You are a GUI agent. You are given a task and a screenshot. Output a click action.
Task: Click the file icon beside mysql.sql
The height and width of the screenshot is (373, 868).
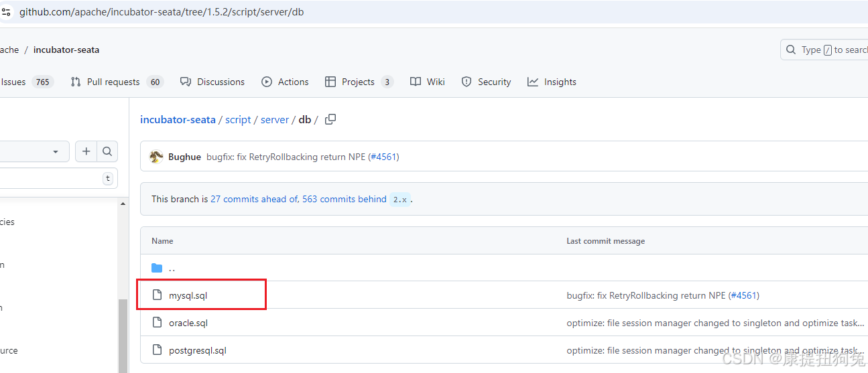[157, 295]
